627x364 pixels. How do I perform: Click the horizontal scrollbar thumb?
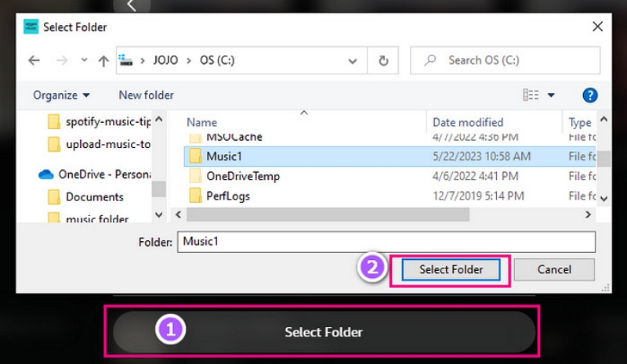coord(328,214)
